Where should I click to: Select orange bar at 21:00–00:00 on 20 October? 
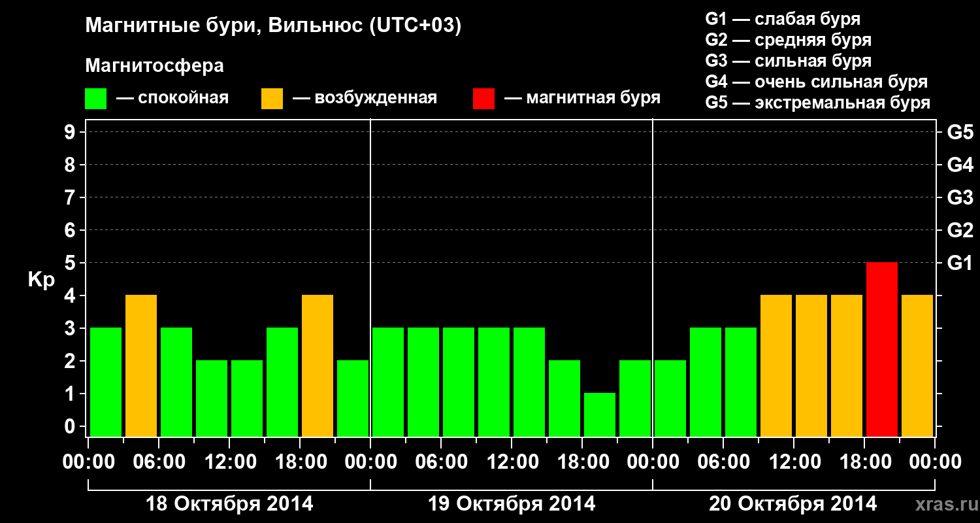[x=917, y=365]
